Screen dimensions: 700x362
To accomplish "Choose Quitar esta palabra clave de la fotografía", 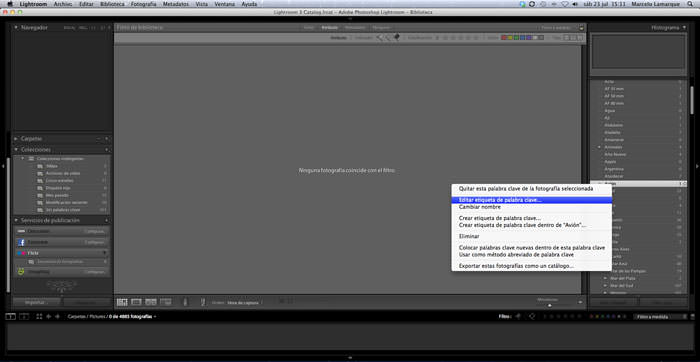I will pos(526,189).
